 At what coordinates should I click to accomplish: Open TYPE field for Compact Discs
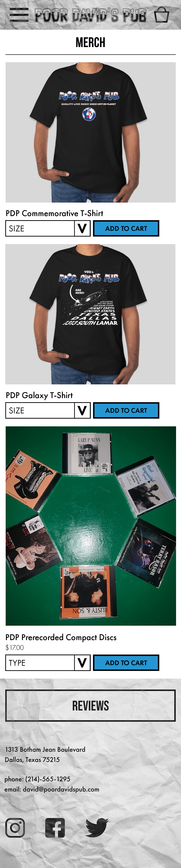click(x=40, y=663)
